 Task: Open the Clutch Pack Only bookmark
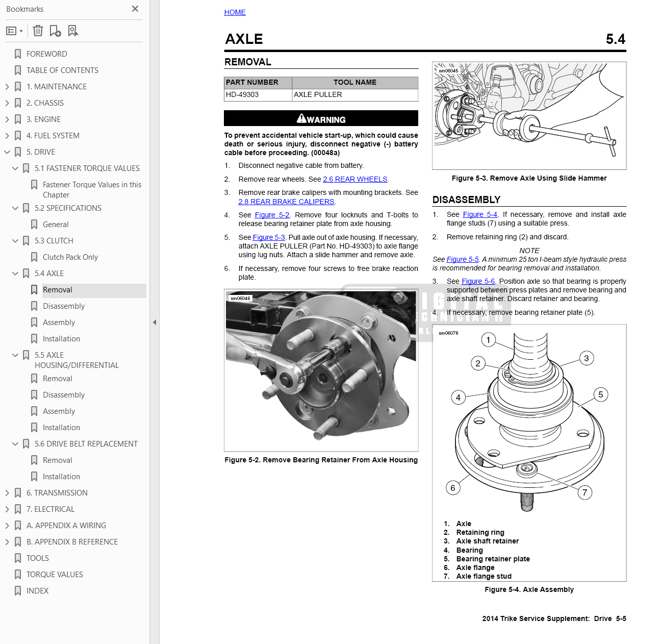70,257
